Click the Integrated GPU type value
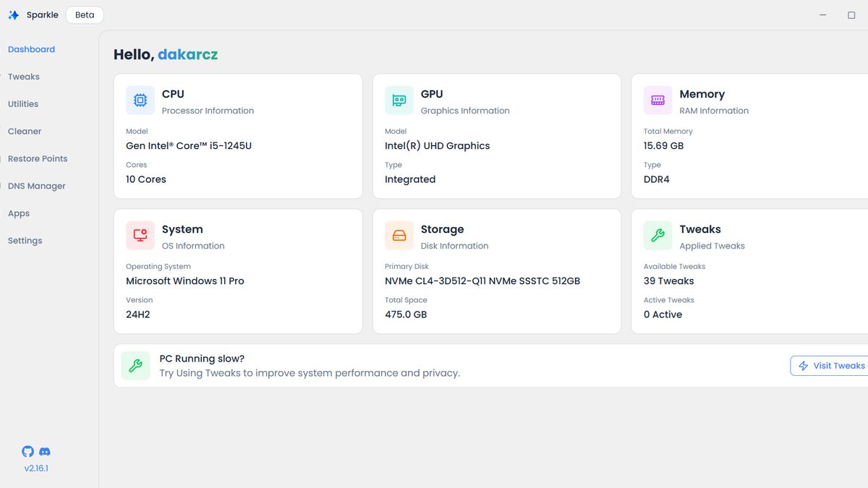The height and width of the screenshot is (488, 868). [410, 179]
